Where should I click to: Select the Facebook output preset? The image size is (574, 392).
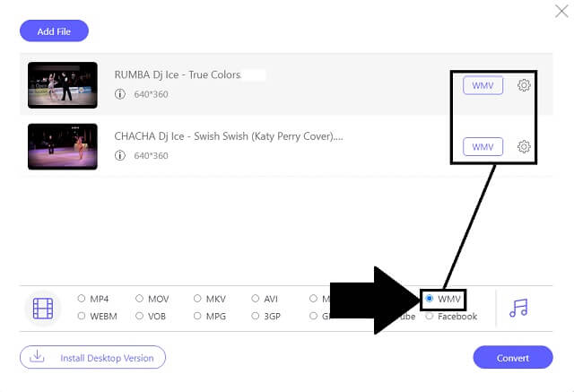click(x=451, y=317)
